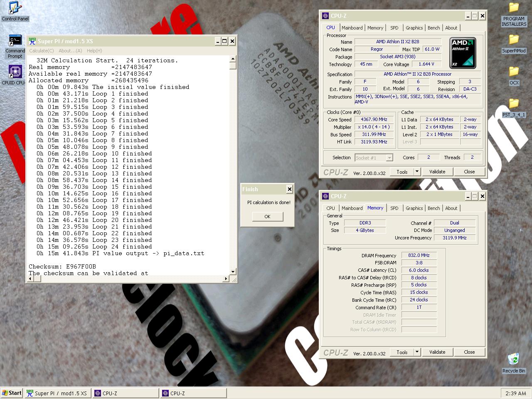Open the PST_3_4_1 folder
Viewport: 532px width, 399px height.
point(514,108)
